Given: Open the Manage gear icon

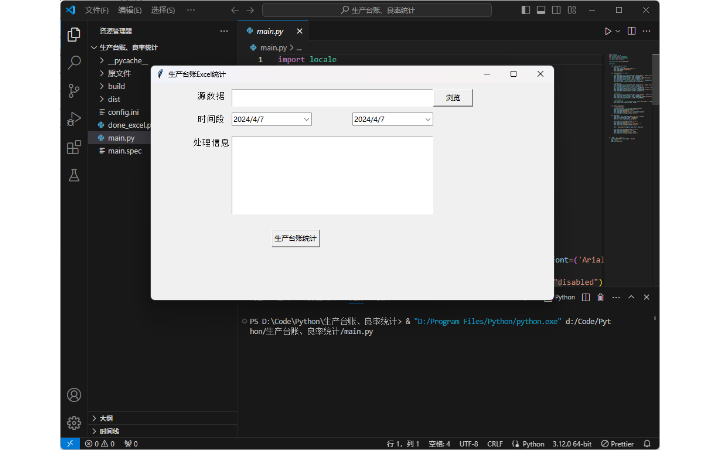Looking at the screenshot, I should [x=74, y=423].
